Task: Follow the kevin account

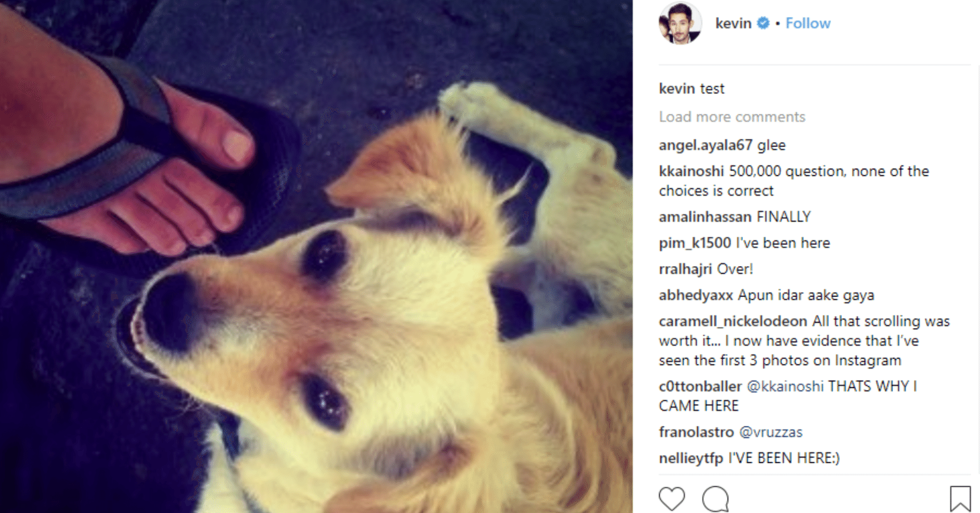Action: (808, 23)
